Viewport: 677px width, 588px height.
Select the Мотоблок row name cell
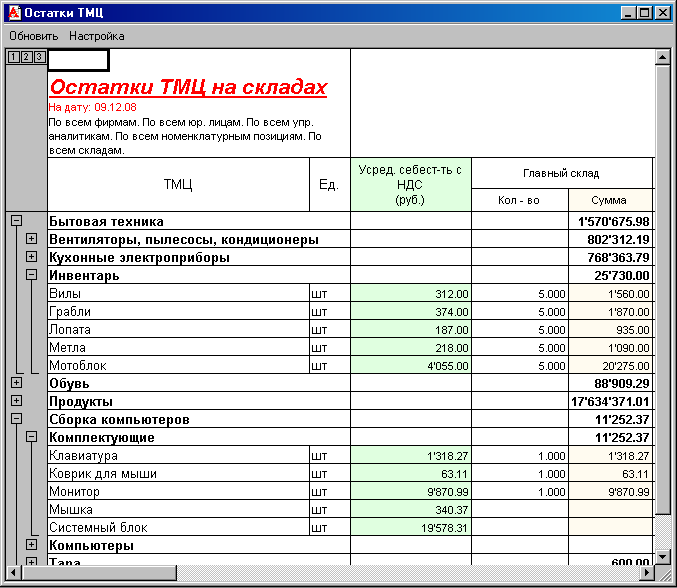coord(178,365)
